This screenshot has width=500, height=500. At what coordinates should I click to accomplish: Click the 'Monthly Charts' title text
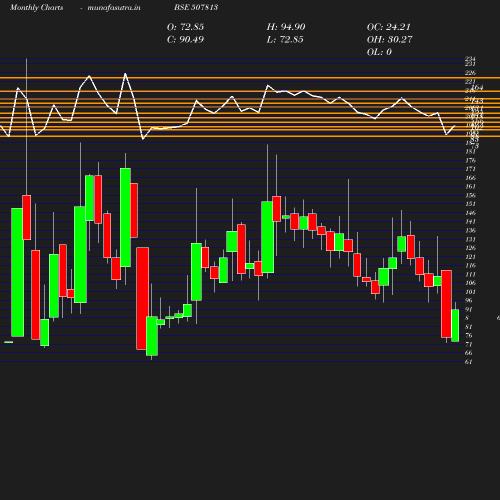(x=36, y=7)
